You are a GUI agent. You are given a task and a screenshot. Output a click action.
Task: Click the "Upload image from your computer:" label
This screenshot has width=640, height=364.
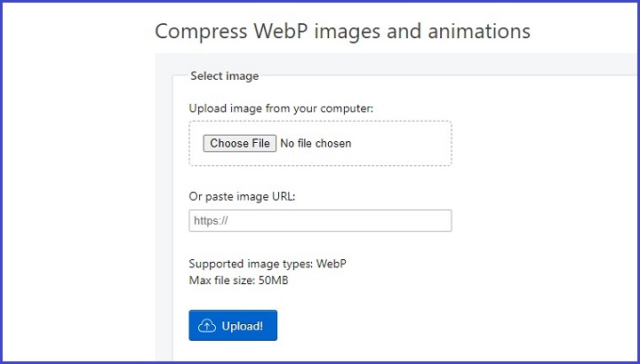281,108
